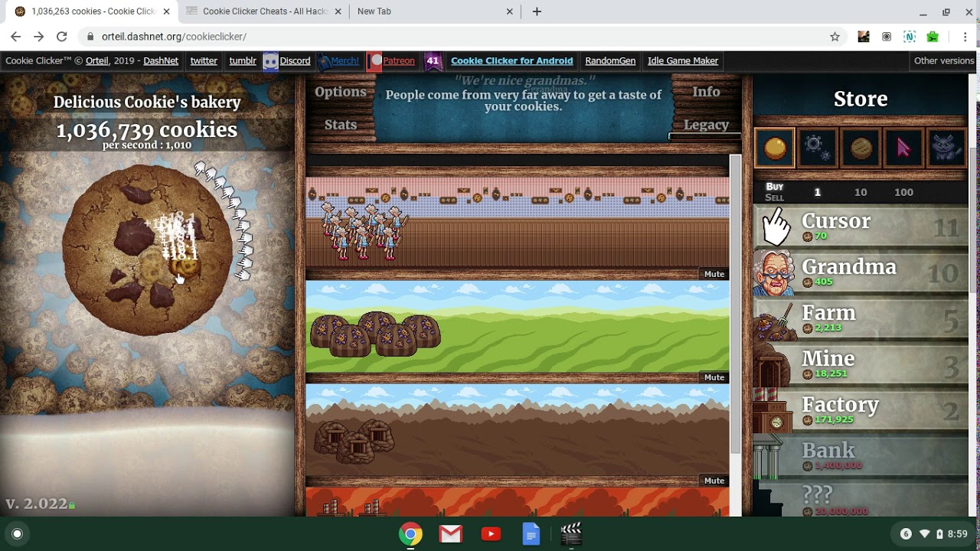Open Cookie Clicker for Android link

tap(511, 60)
